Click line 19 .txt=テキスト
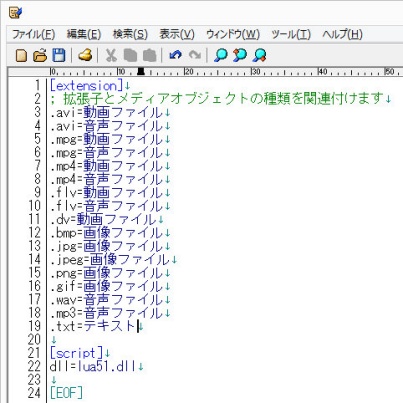This screenshot has width=403, height=403. (x=93, y=326)
